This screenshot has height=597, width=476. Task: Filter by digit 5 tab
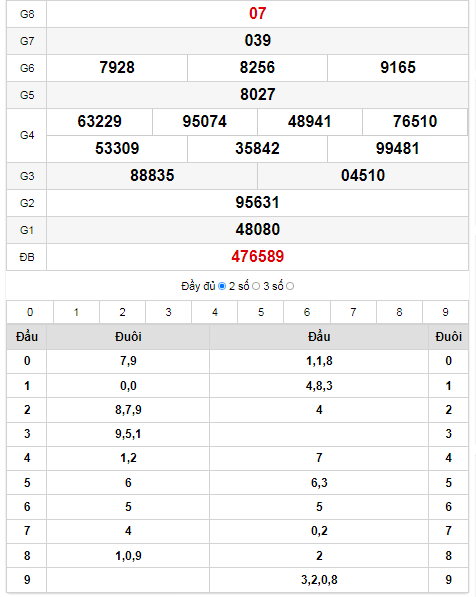coord(261,312)
